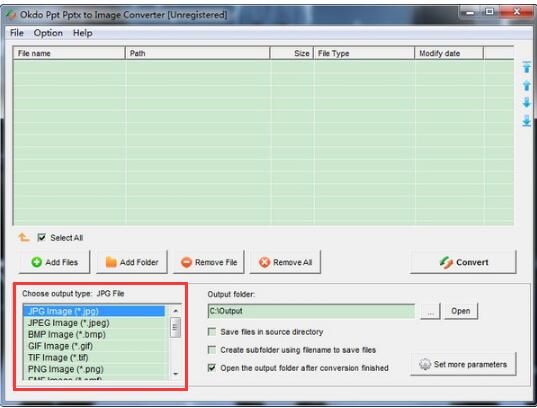Move selected file down one position
Image resolution: width=537 pixels, height=408 pixels.
click(x=526, y=102)
